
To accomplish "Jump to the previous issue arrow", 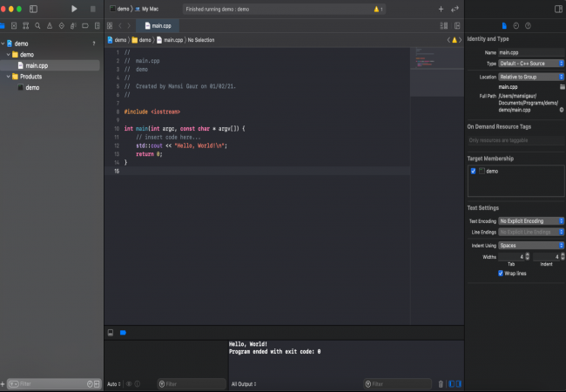I will [x=448, y=40].
